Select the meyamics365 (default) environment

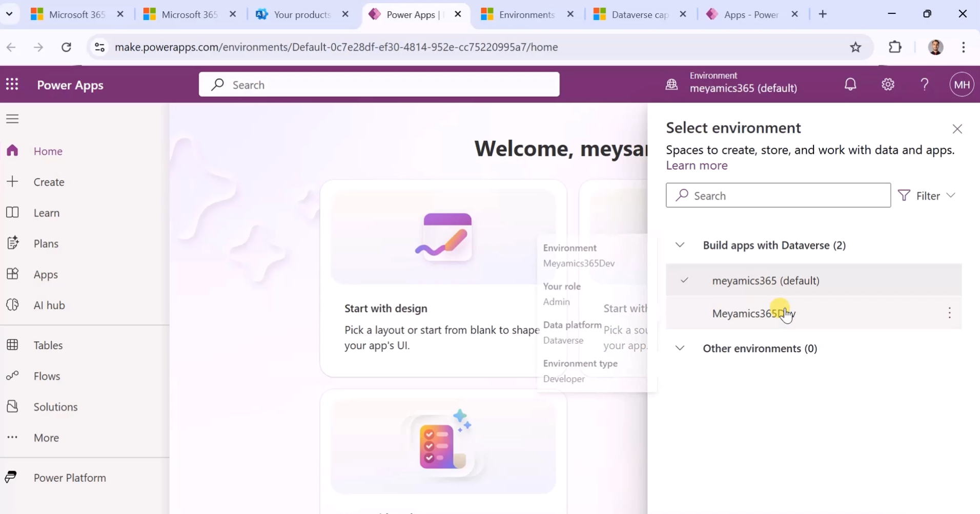tap(813, 280)
